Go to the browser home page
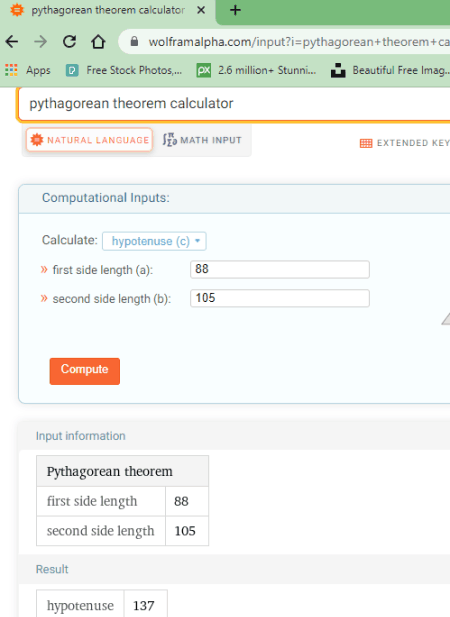 (98, 41)
